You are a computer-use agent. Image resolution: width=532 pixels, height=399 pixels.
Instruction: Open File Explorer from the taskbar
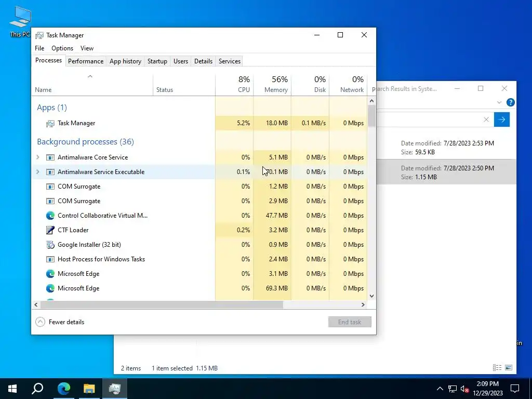click(89, 389)
